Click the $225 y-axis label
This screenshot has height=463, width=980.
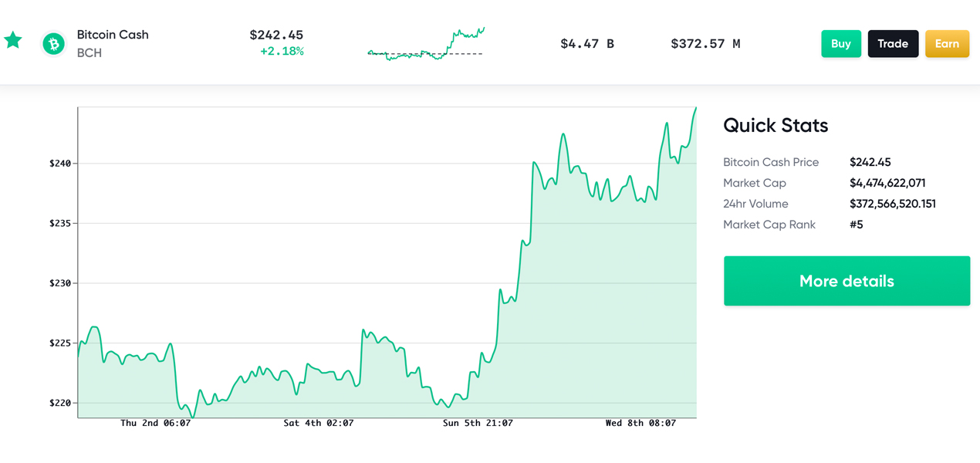click(x=59, y=343)
